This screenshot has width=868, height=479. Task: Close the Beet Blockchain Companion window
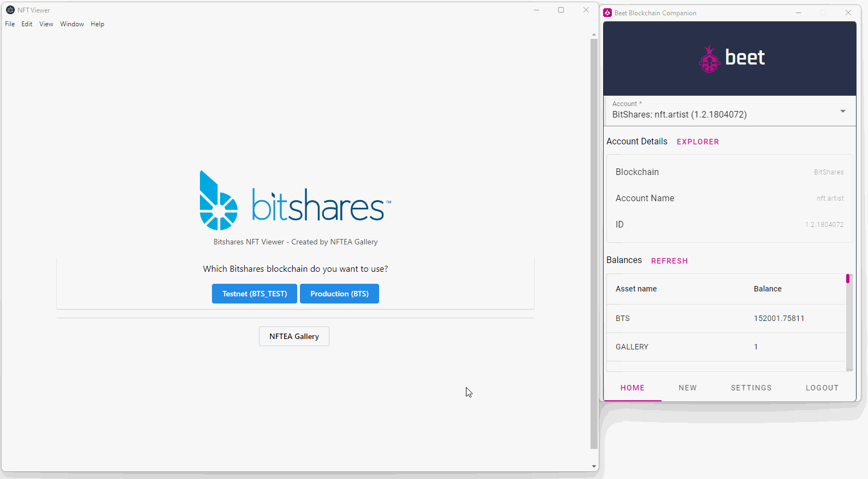pos(848,13)
